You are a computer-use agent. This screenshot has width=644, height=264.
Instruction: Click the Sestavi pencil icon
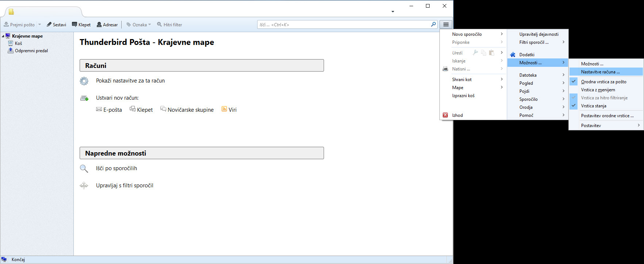pyautogui.click(x=49, y=24)
